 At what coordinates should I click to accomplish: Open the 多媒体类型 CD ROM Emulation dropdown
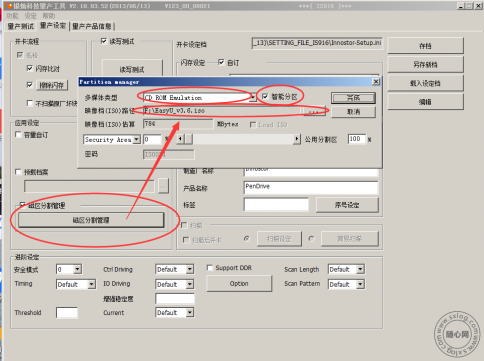click(x=253, y=97)
